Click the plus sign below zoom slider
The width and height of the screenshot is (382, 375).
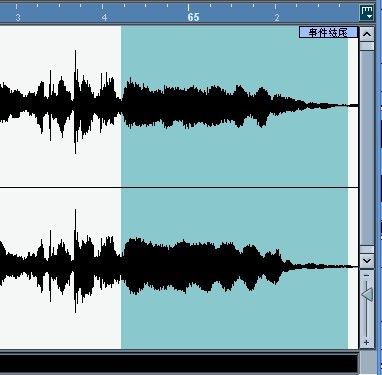pyautogui.click(x=366, y=342)
